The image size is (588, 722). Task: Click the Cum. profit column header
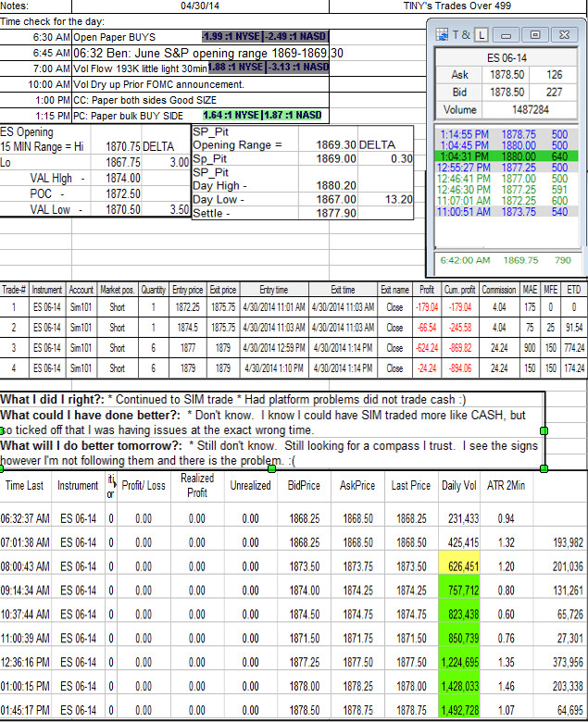(x=459, y=290)
